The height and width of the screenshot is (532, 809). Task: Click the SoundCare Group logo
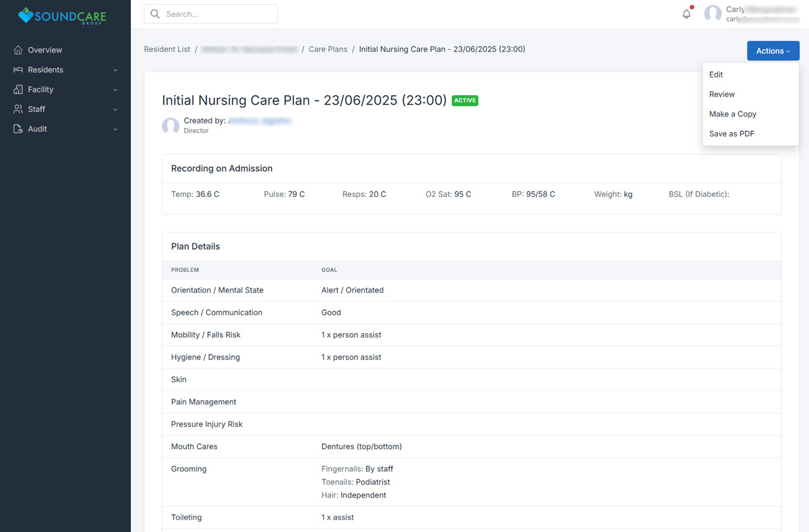tap(65, 15)
